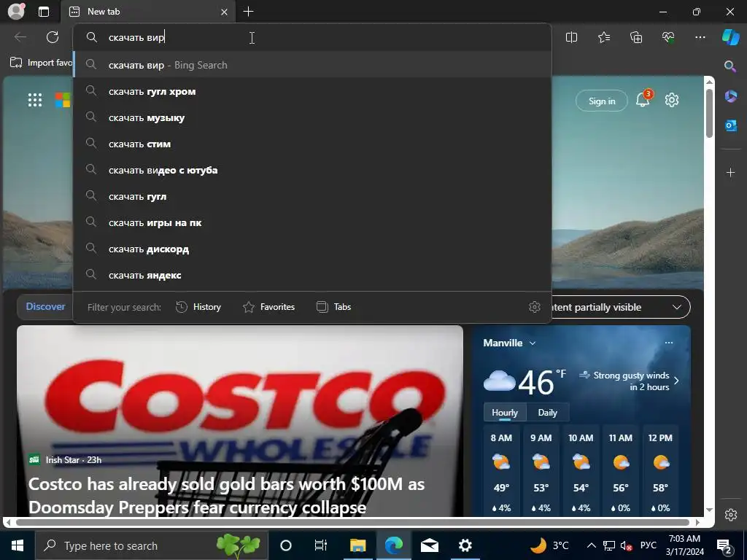Screen dimensions: 747x560
Task: Select suggestion "скачать стим"
Action: [x=312, y=144]
